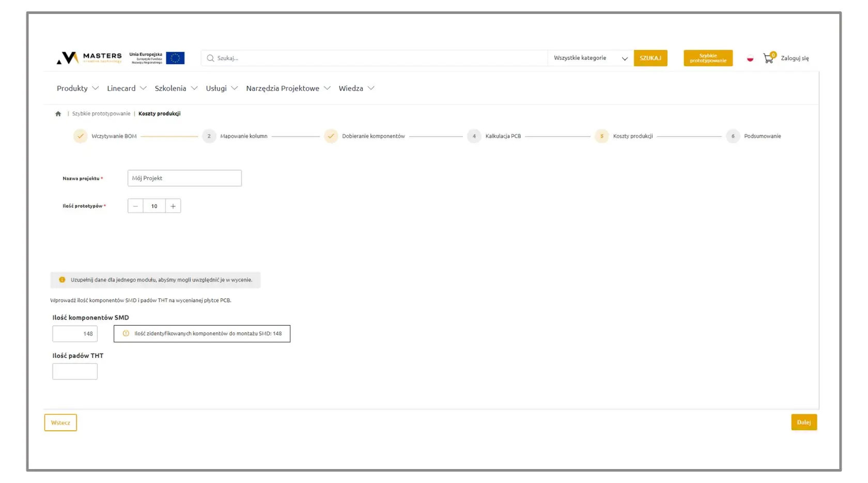Go back with the Wstecz button

coord(60,422)
